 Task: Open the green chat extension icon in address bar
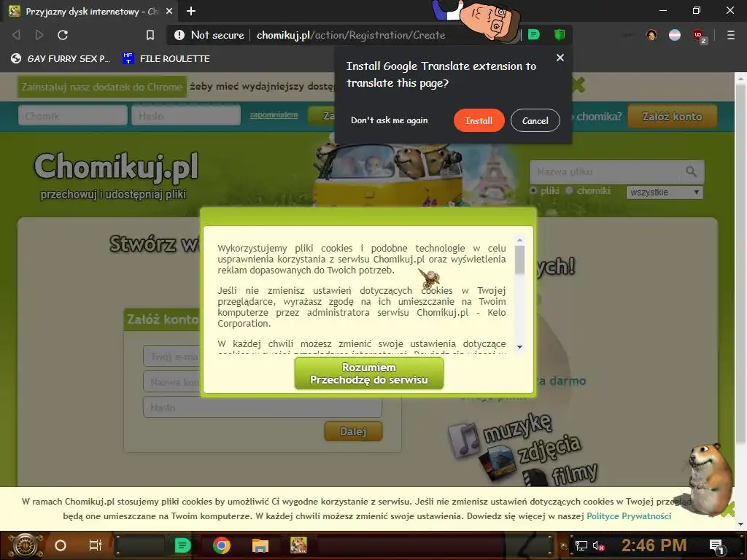click(533, 34)
